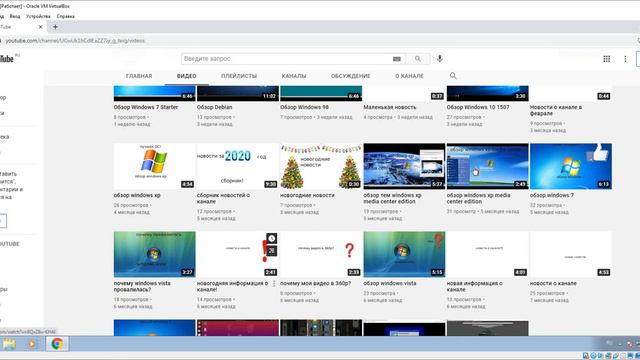Screen dimensions: 640x360
Task: Open VirtualBox Ввод menu
Action: click(15, 16)
